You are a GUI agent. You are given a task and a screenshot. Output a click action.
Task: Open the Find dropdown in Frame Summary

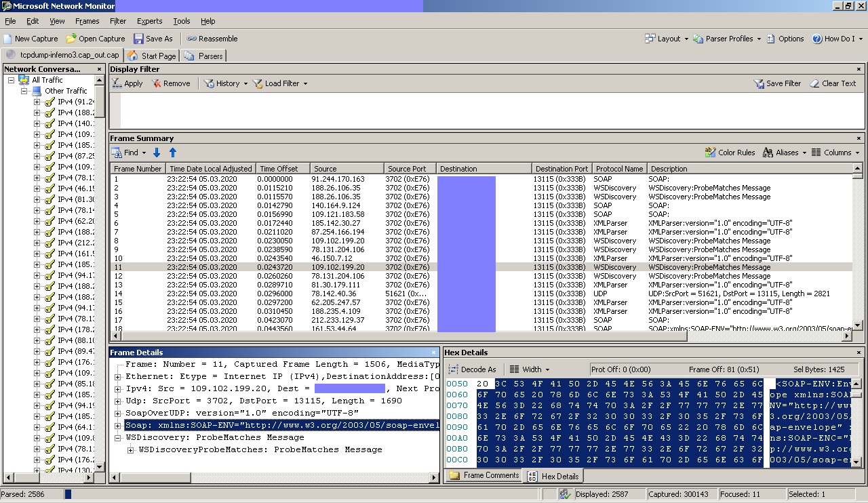pos(129,153)
